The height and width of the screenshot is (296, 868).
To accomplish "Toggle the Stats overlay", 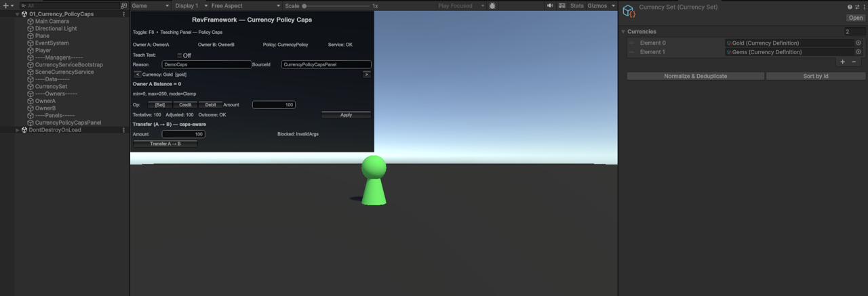I will coord(576,5).
